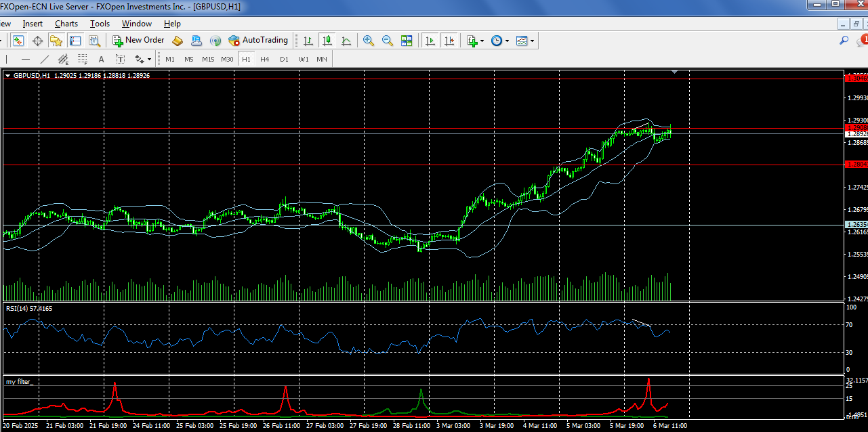Switch to the M30 timeframe
This screenshot has width=868, height=432.
(227, 60)
